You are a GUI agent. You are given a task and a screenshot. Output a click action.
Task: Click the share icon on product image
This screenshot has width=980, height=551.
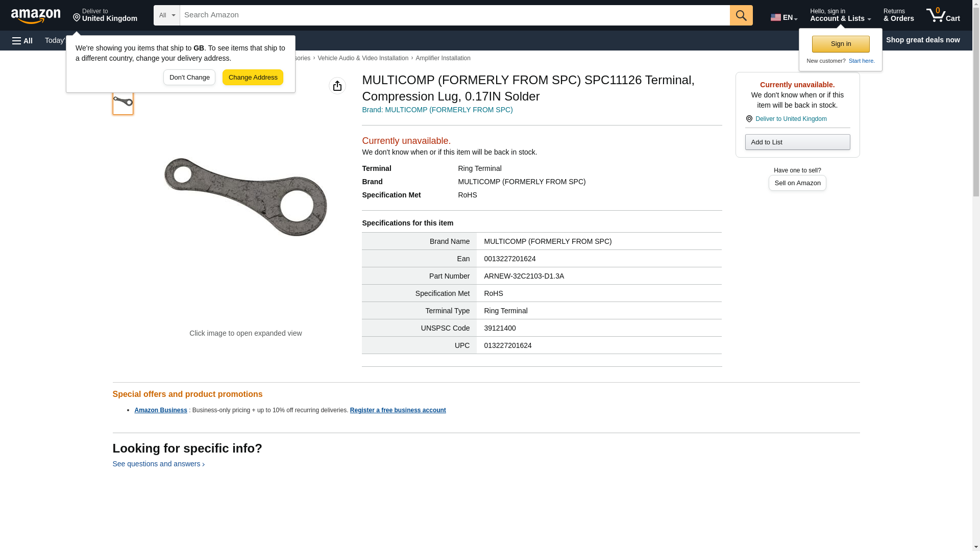click(337, 86)
